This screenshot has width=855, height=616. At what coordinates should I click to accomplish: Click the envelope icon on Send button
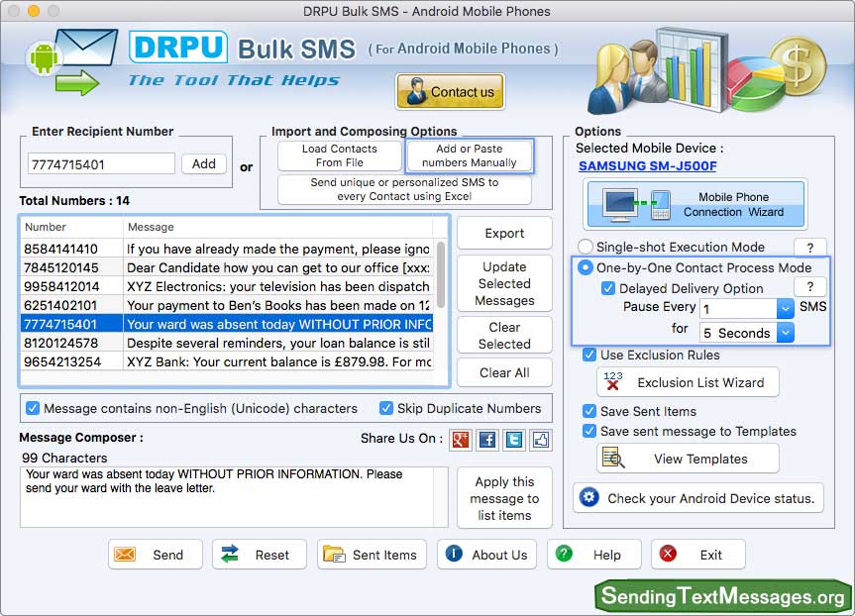pos(125,555)
